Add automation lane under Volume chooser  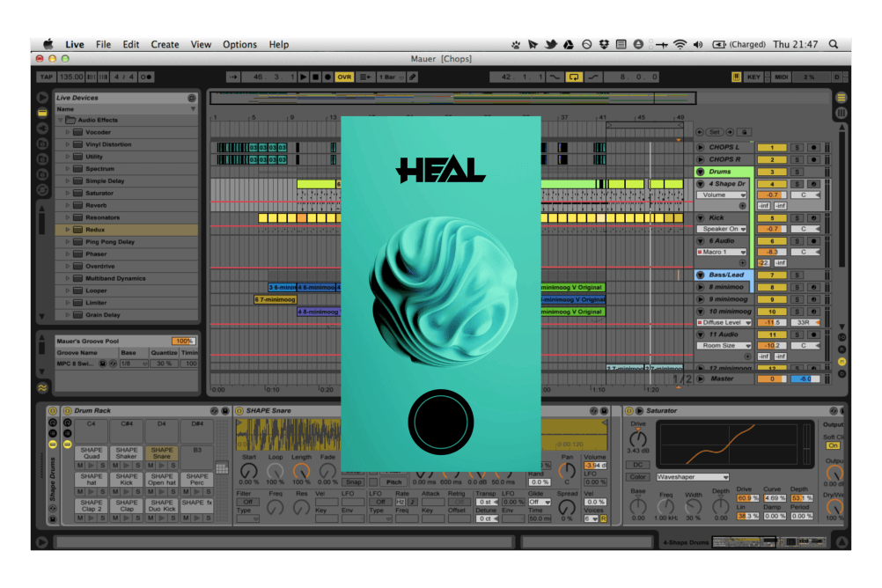pyautogui.click(x=743, y=206)
